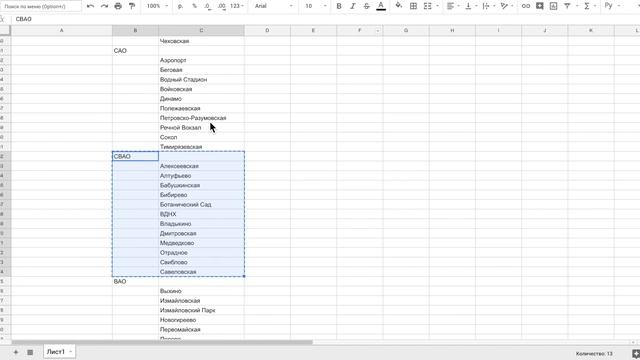Open the Лист1 tab options arrow
This screenshot has width=640, height=360.
[x=71, y=352]
